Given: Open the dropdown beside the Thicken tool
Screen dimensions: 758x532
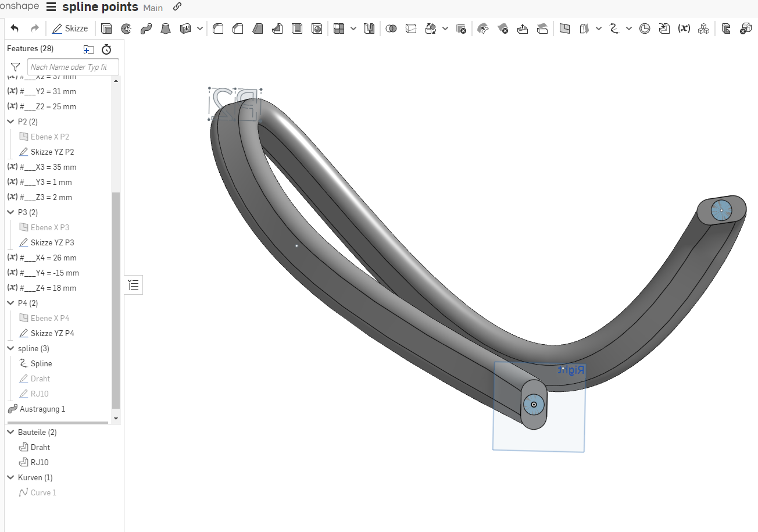Looking at the screenshot, I should [200, 28].
